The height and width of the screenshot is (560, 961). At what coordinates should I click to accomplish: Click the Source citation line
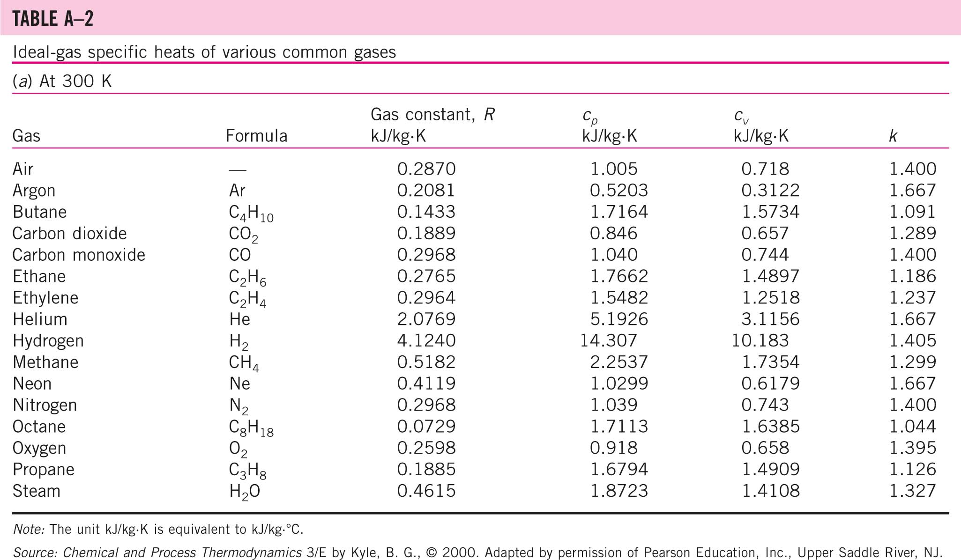tap(478, 553)
